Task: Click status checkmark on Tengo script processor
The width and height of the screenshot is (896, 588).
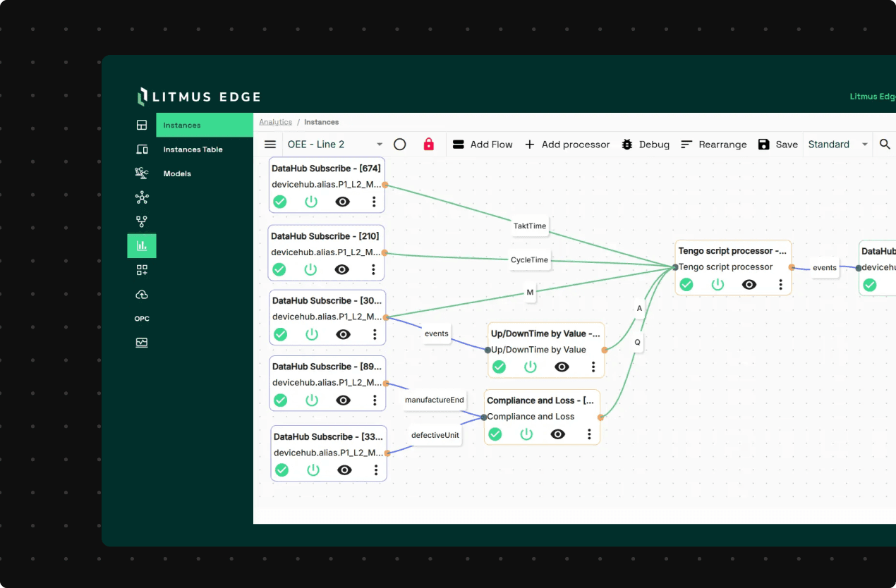Action: [x=686, y=285]
